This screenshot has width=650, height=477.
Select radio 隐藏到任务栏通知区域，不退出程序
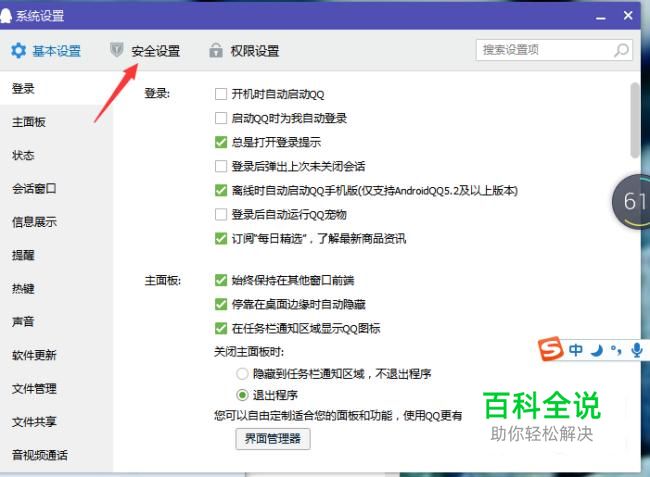click(242, 374)
